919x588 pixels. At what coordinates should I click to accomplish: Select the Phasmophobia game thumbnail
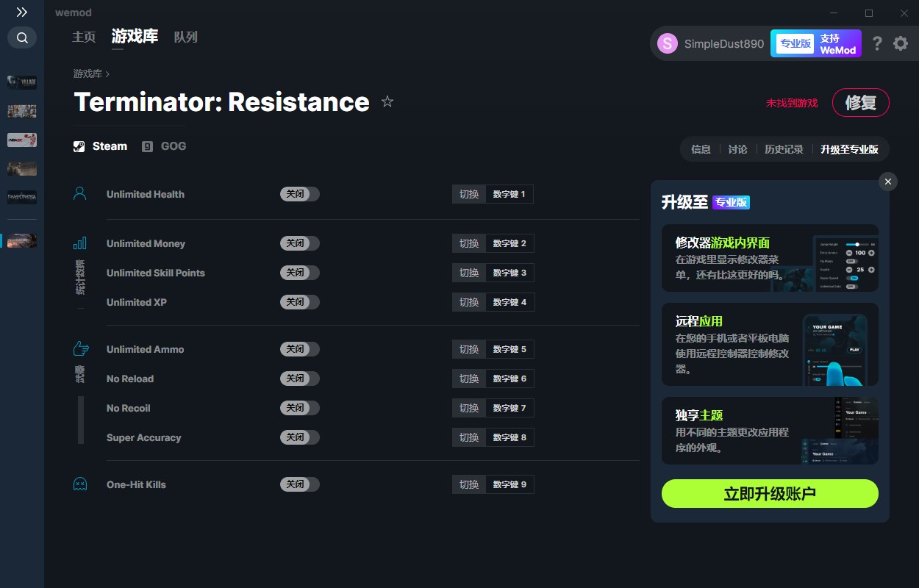[x=22, y=197]
